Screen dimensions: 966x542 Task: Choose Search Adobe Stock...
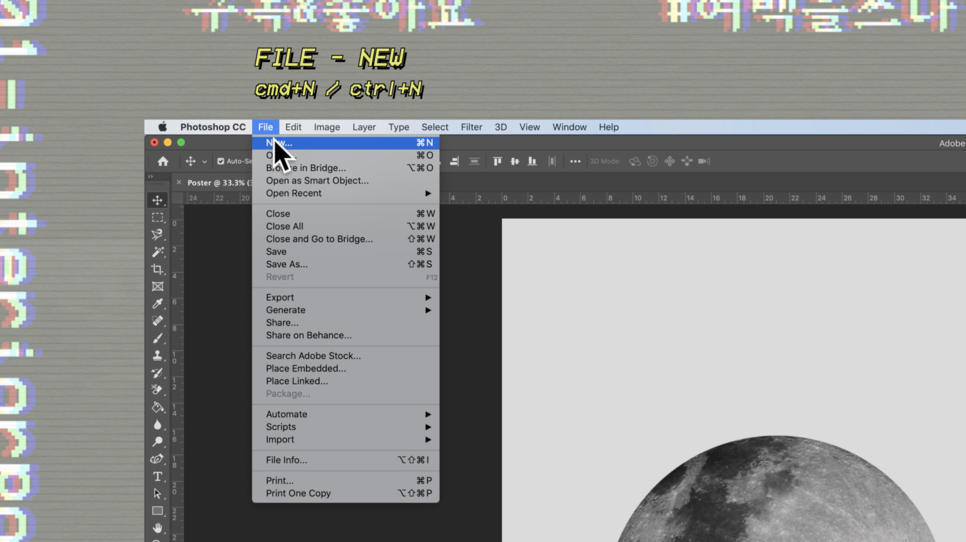(x=346, y=356)
